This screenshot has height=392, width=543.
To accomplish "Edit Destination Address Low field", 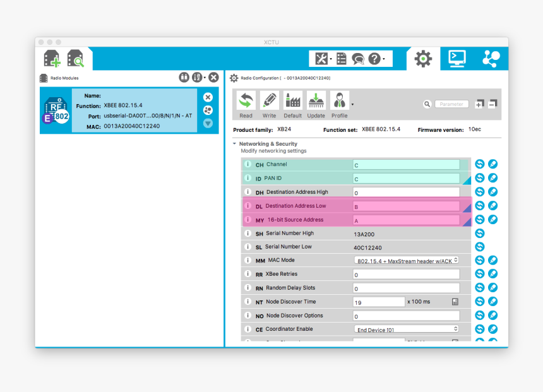I will coord(406,206).
